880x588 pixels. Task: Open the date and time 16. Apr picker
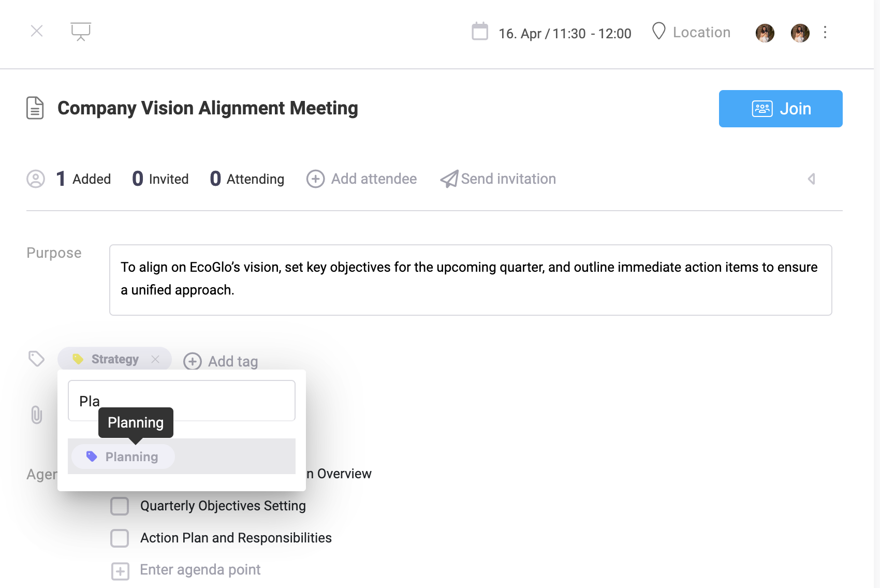pyautogui.click(x=564, y=34)
